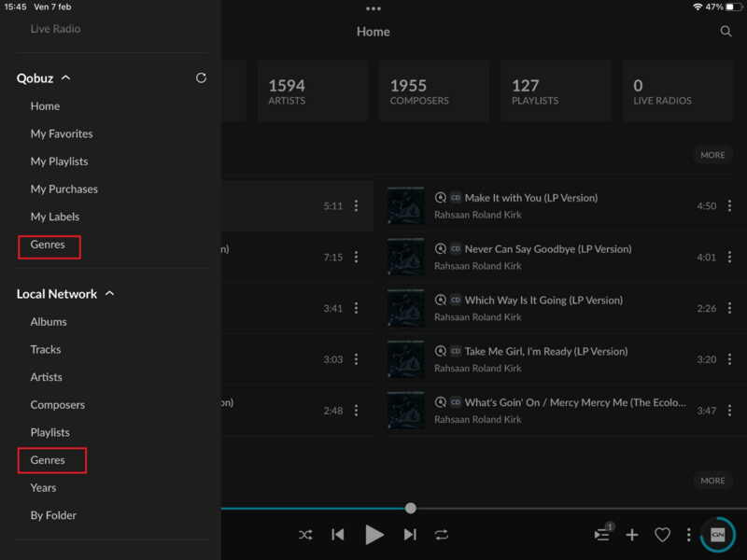Viewport: 747px width, 560px height.
Task: Favorite the current track with the heart
Action: pos(663,535)
